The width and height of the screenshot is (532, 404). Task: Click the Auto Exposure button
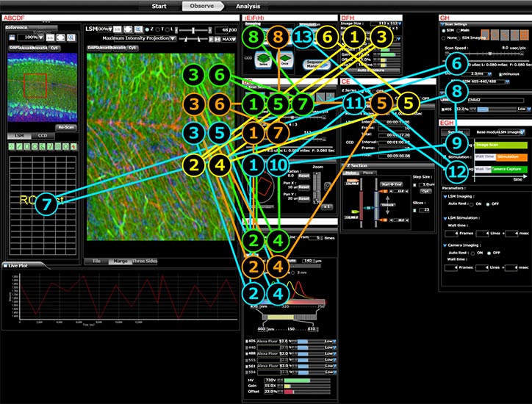pyautogui.click(x=371, y=71)
